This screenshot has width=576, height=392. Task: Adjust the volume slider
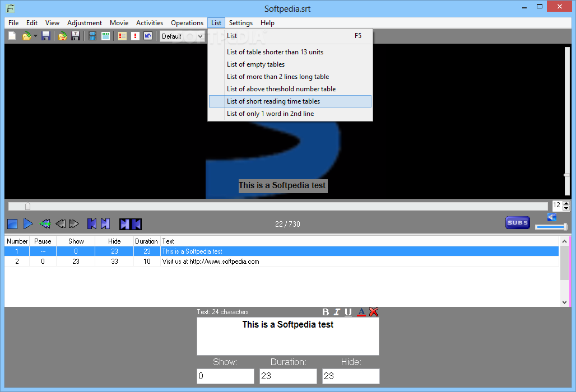(x=551, y=227)
